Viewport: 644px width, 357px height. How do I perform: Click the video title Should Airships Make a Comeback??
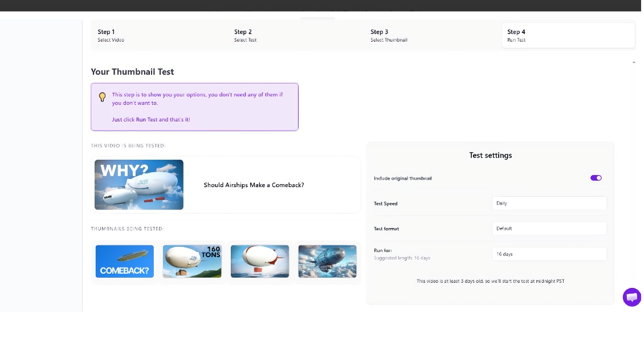click(x=254, y=185)
